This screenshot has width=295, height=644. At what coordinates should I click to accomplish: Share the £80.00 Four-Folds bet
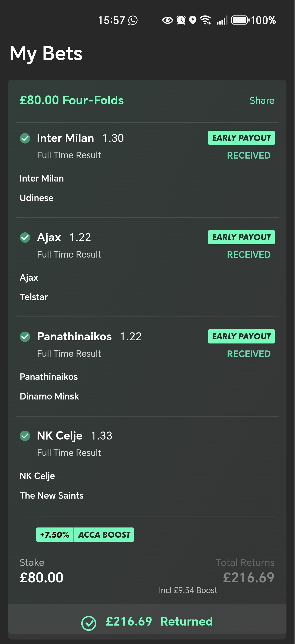pyautogui.click(x=262, y=101)
